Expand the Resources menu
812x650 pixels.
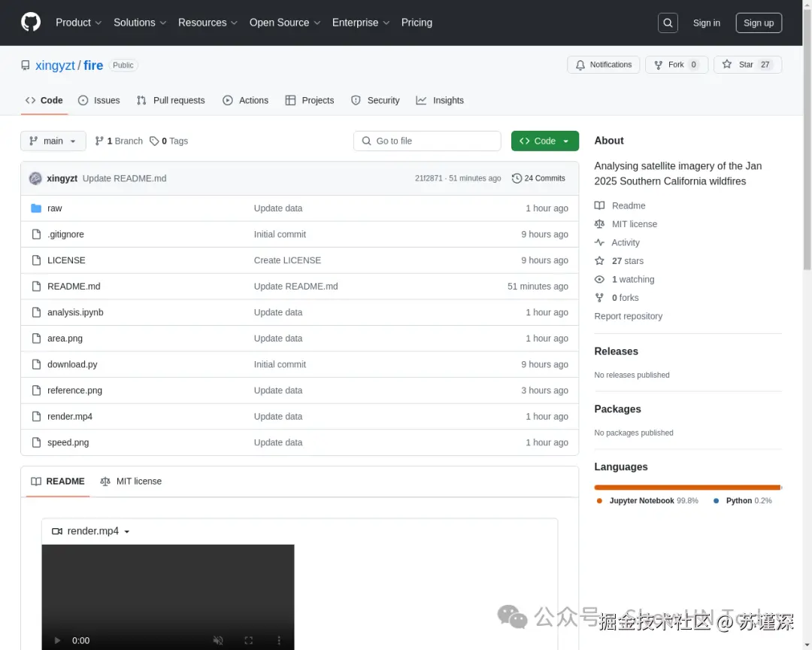tap(208, 23)
